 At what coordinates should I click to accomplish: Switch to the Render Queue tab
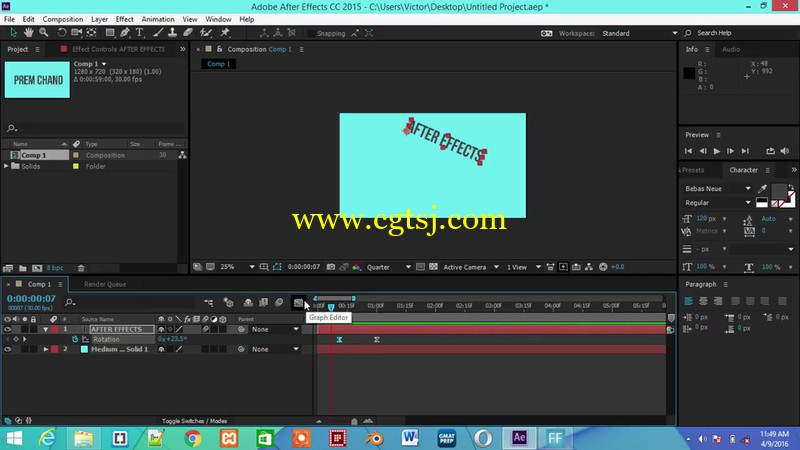pyautogui.click(x=105, y=284)
